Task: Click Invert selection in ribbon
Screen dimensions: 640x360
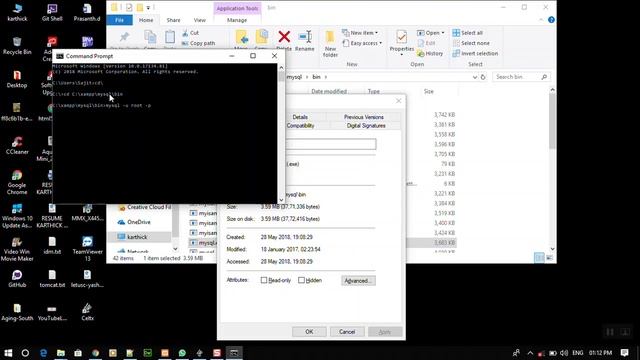Action: click(475, 53)
